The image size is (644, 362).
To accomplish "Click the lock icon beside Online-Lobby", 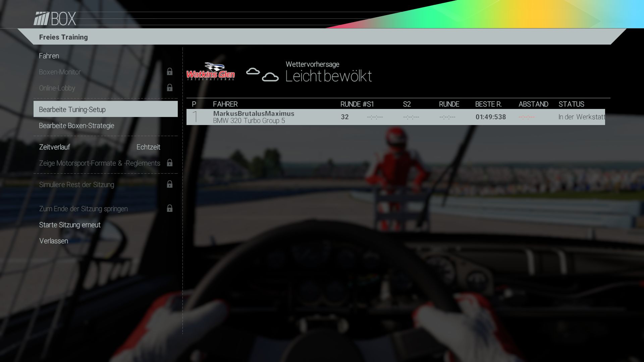I will 170,87.
